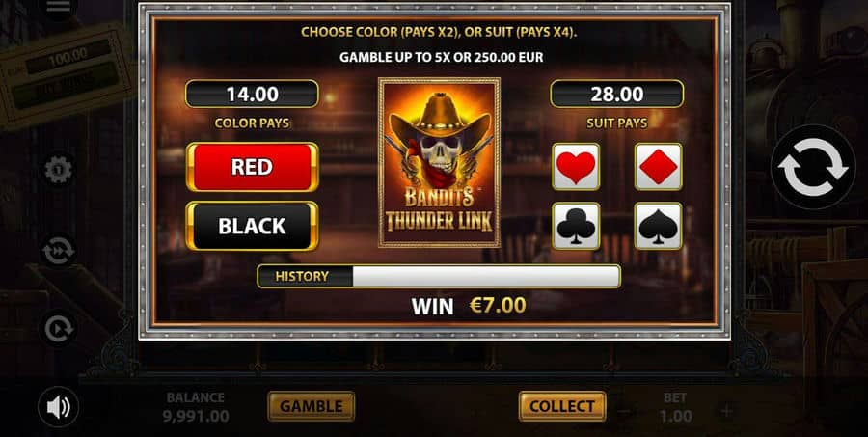Pick the hearts suit card
The width and height of the screenshot is (868, 437).
click(576, 167)
